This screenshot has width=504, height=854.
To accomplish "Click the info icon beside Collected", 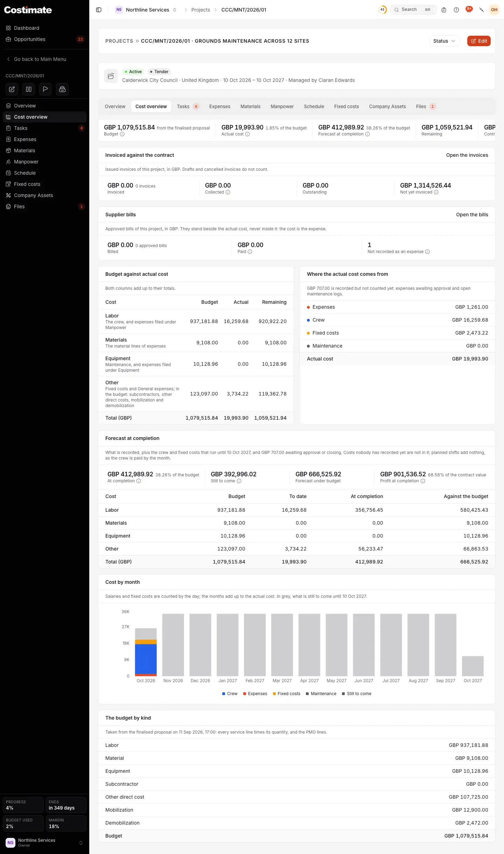I will [x=228, y=192].
